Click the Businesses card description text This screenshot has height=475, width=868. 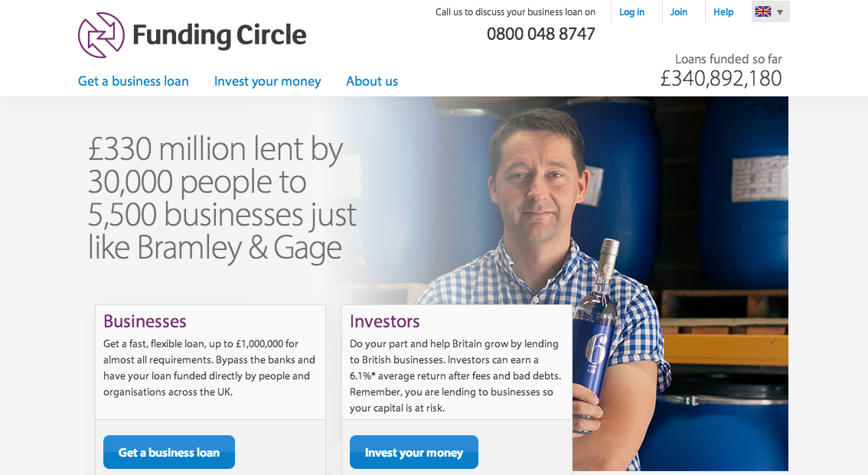pos(209,368)
